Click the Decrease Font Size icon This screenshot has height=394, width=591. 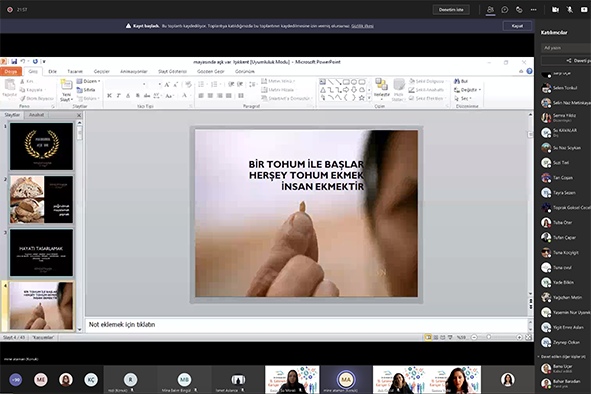[x=176, y=84]
